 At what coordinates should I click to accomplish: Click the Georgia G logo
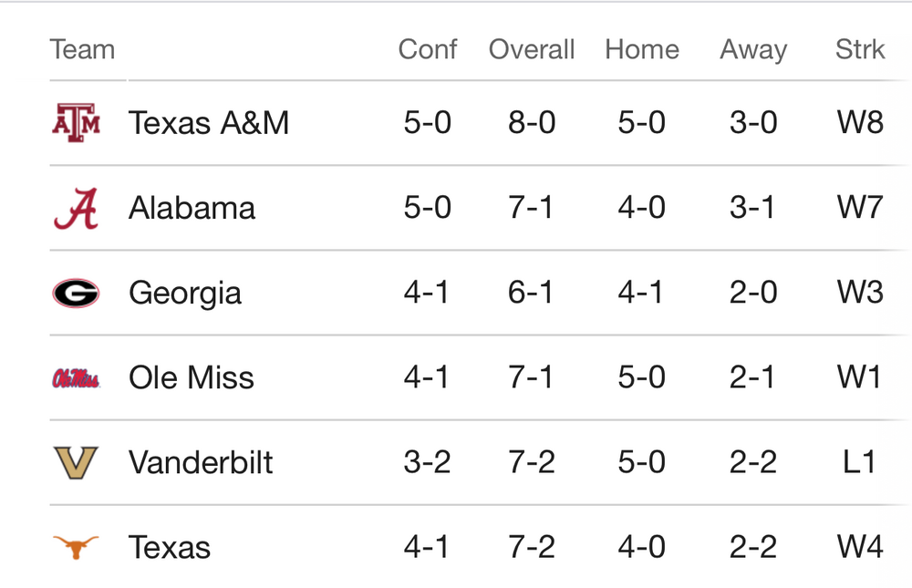(x=76, y=293)
